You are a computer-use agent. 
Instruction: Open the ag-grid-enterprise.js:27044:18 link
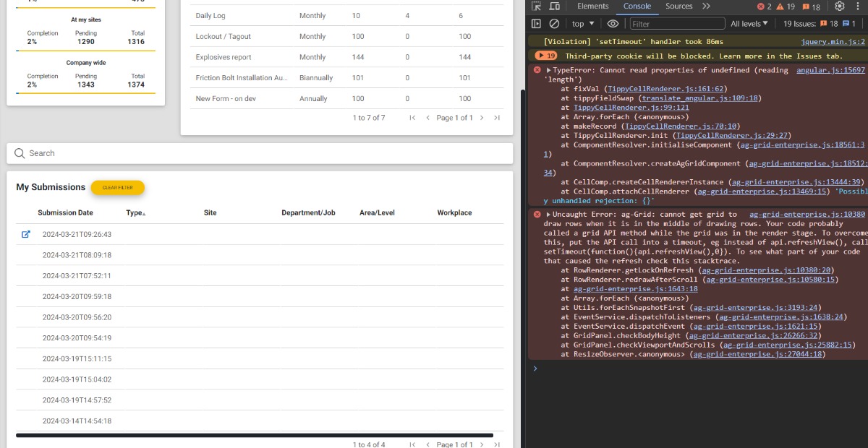coord(757,354)
